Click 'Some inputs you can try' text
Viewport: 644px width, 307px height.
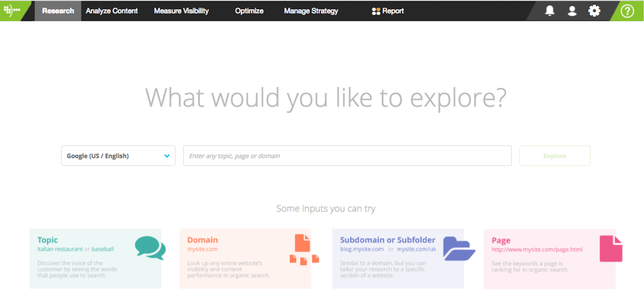pyautogui.click(x=326, y=209)
